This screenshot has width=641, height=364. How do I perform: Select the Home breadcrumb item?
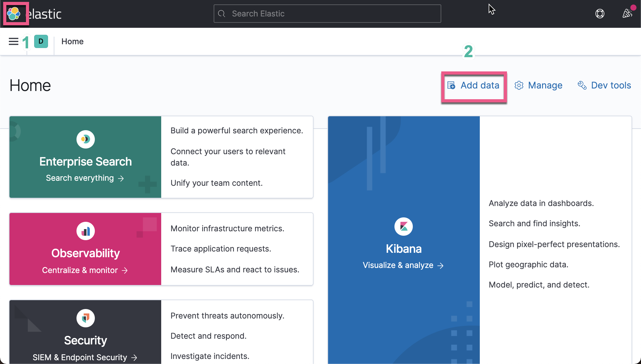72,41
